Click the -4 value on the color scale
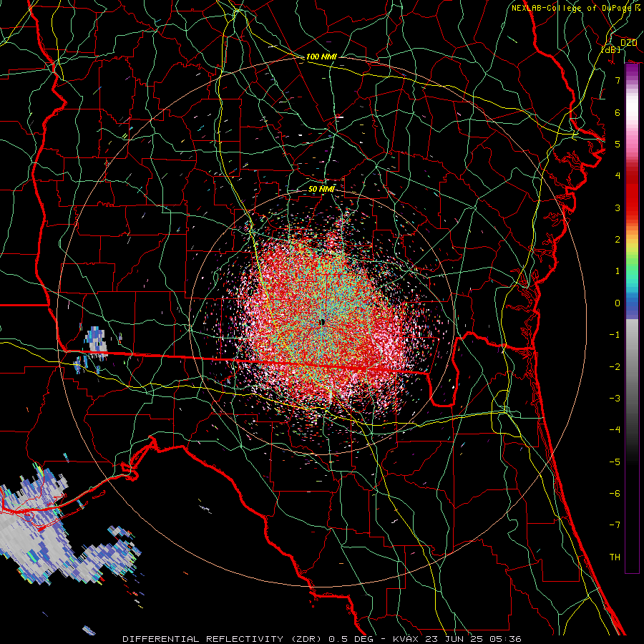 615,430
